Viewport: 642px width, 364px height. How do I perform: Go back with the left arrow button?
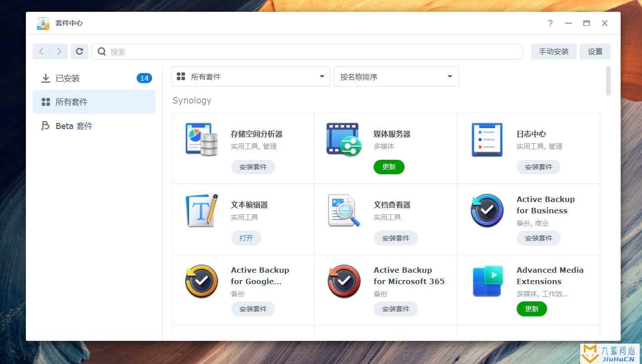pos(41,52)
